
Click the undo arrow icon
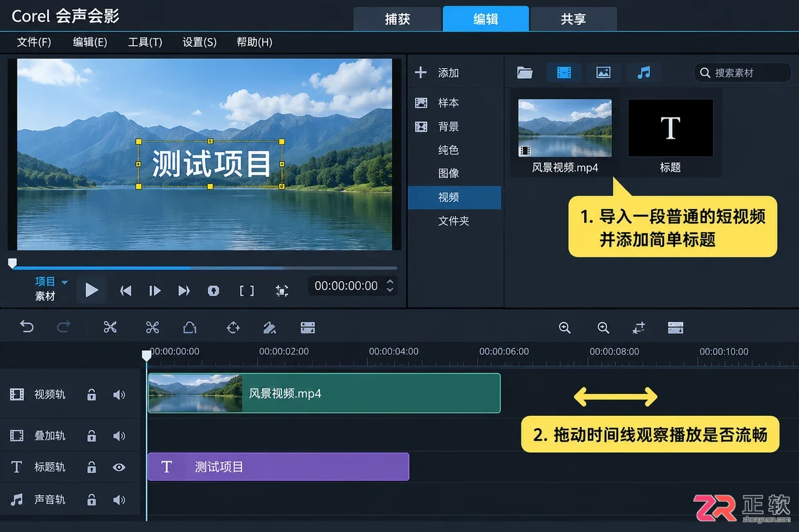tap(26, 327)
